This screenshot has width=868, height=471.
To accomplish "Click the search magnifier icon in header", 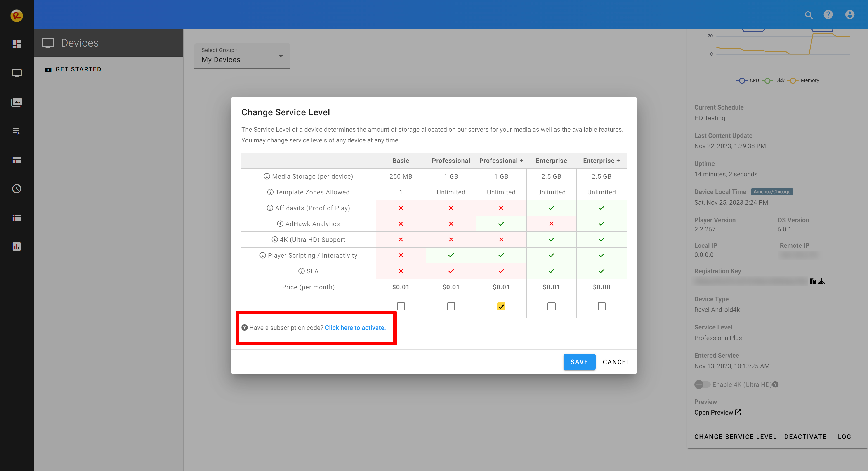I will [x=809, y=15].
